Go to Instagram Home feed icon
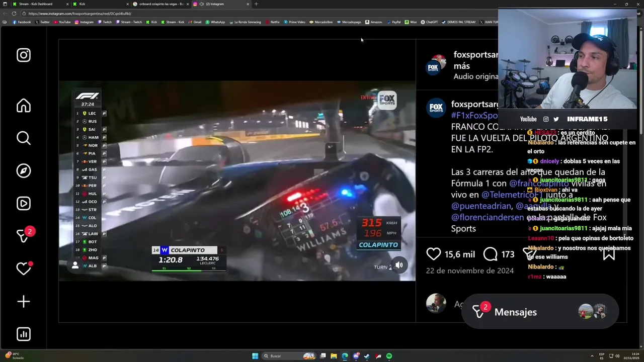The height and width of the screenshot is (362, 644). (x=24, y=106)
